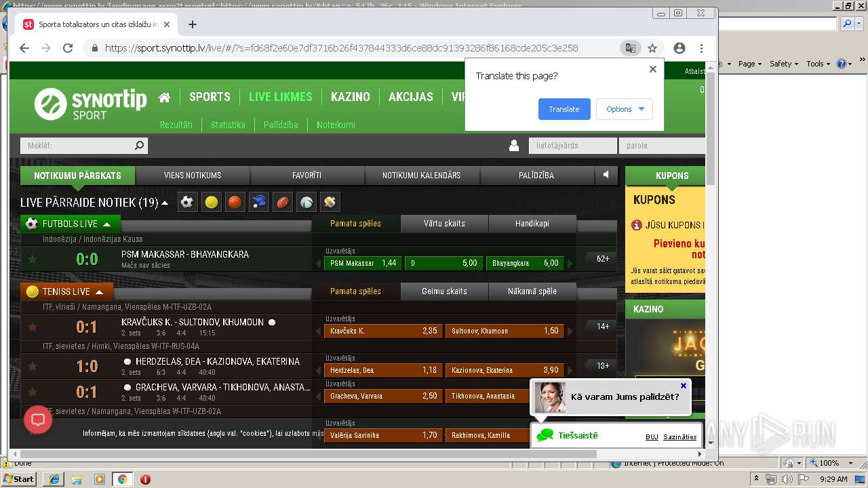Click the Synottip Sport logo
Image resolution: width=868 pixels, height=488 pixels.
90,104
